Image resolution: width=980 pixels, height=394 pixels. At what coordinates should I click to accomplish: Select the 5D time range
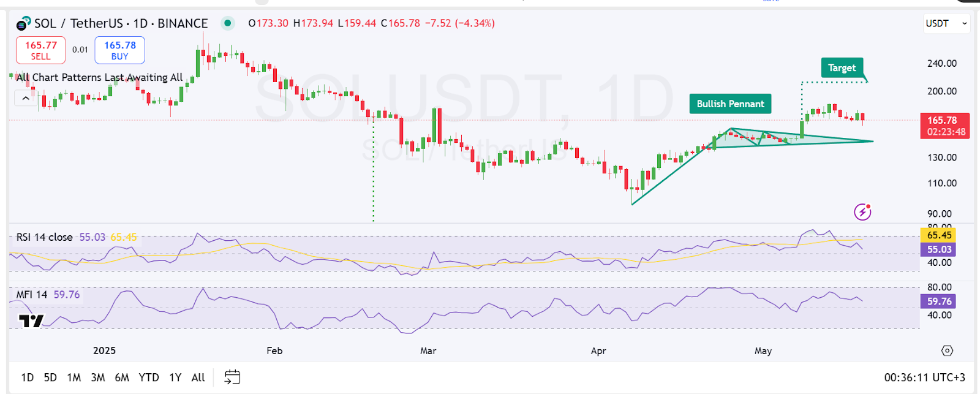tap(50, 377)
